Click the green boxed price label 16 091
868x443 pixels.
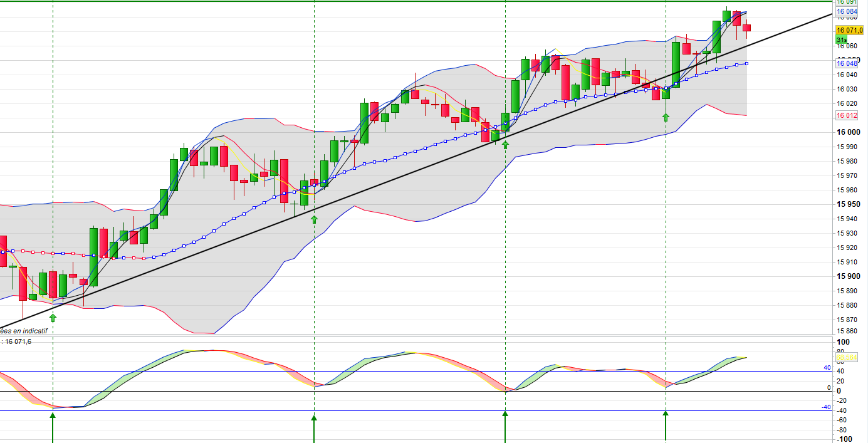pos(847,2)
